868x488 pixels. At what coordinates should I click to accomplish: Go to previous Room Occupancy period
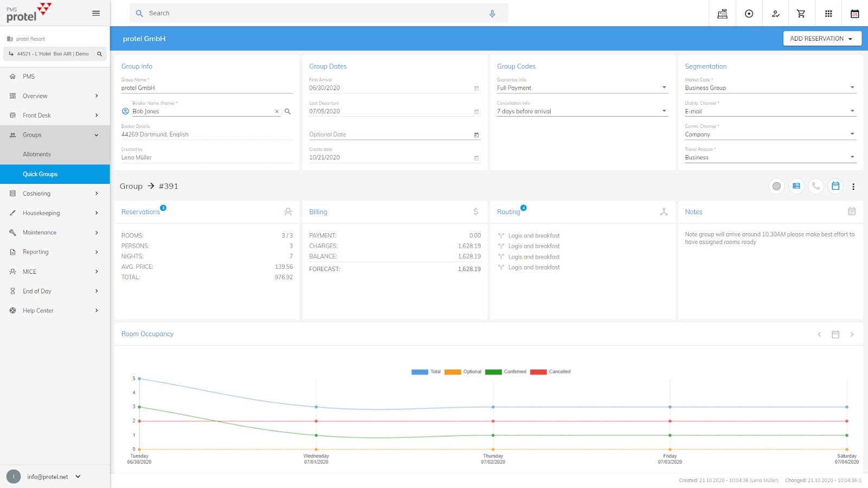coord(819,335)
